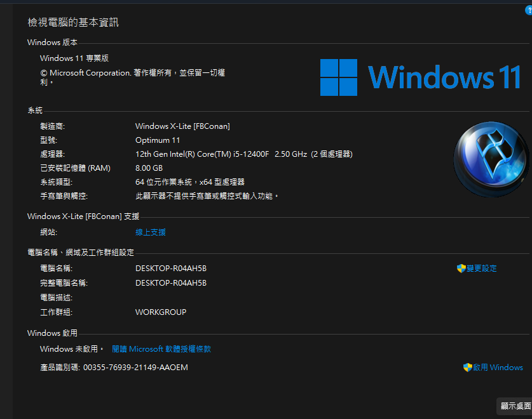The image size is (532, 419).
Task: Click the 完整電腦名稱 value DESKTOP-R04AH5B
Action: tap(170, 283)
